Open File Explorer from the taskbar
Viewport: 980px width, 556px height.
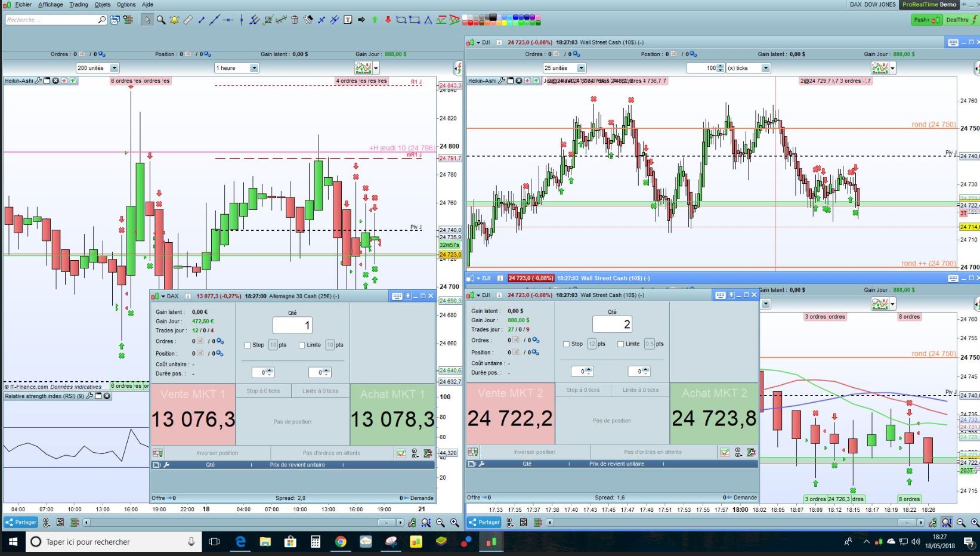coord(265,542)
